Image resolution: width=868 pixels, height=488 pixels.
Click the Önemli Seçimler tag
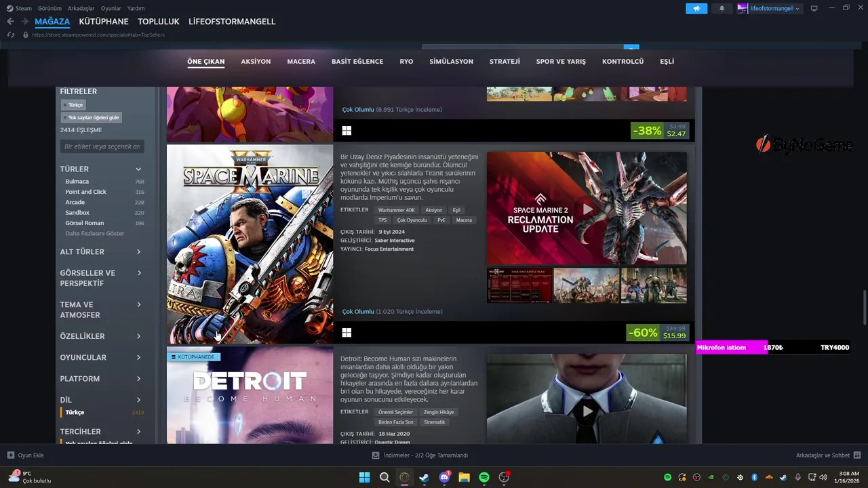point(395,412)
